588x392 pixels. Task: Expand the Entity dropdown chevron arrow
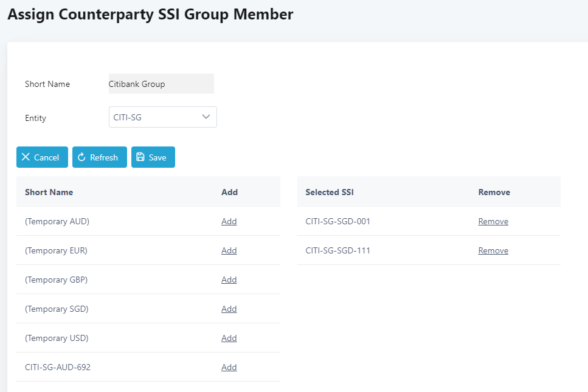tap(206, 117)
